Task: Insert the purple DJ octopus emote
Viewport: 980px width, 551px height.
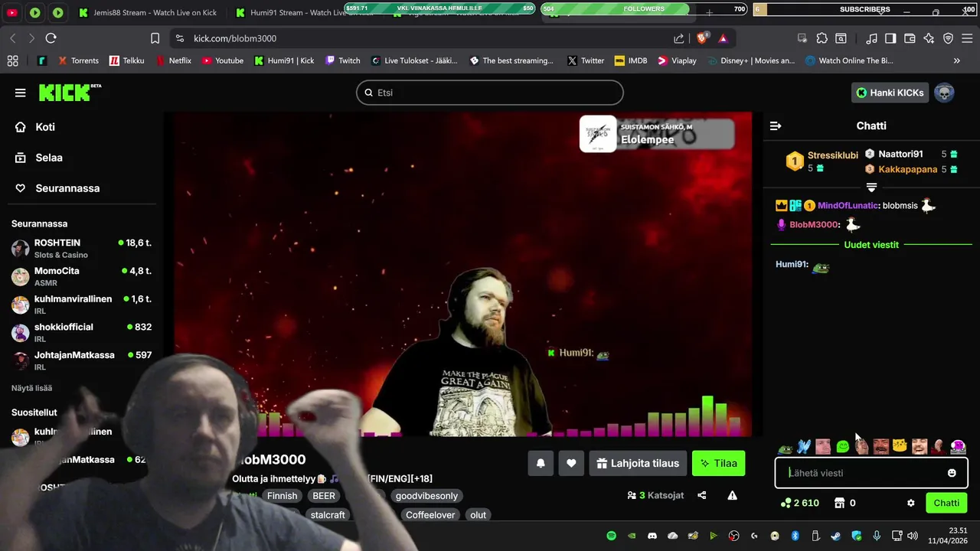Action: point(958,447)
